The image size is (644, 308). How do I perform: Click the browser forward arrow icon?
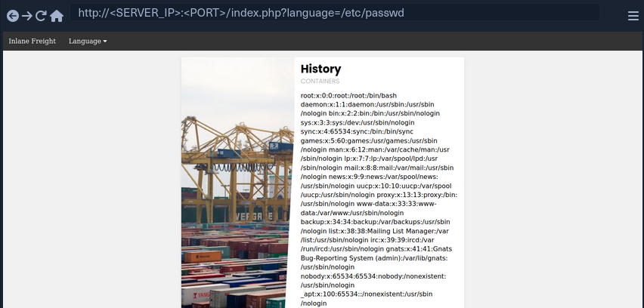(x=26, y=15)
